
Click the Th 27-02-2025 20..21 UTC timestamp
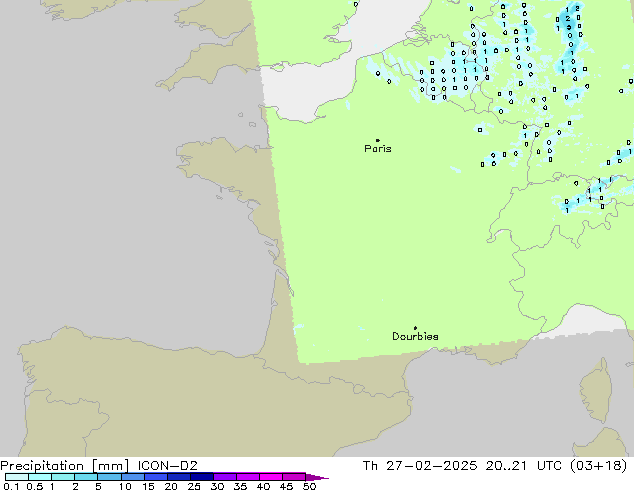(x=462, y=466)
